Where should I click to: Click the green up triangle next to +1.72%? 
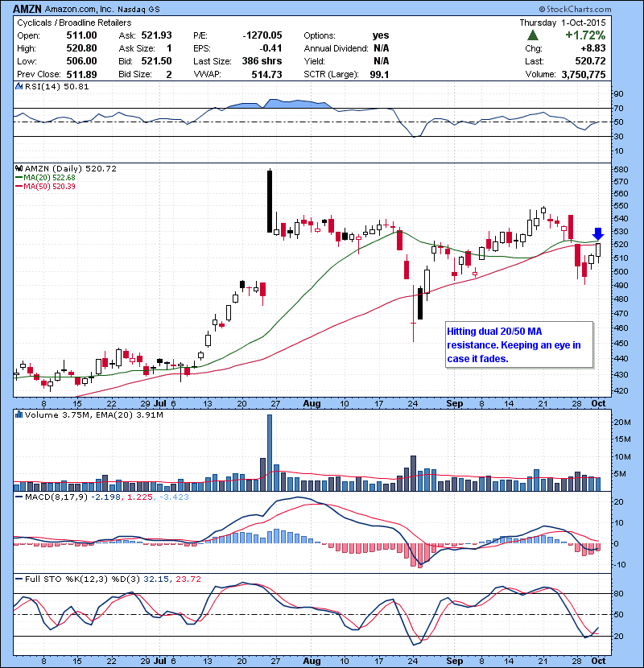(532, 35)
